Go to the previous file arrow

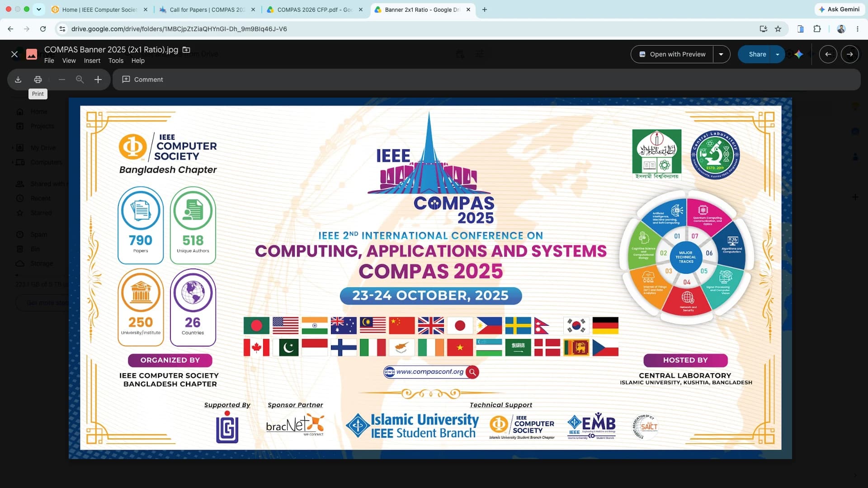pos(828,54)
